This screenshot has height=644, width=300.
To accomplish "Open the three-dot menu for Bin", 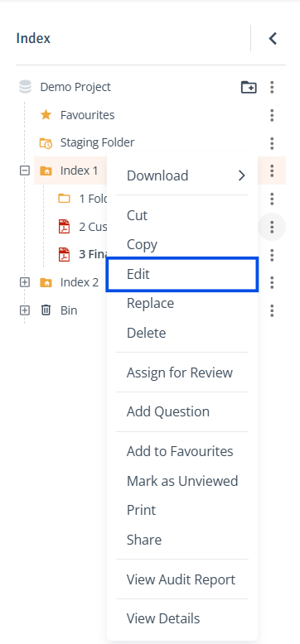I will pos(272,310).
